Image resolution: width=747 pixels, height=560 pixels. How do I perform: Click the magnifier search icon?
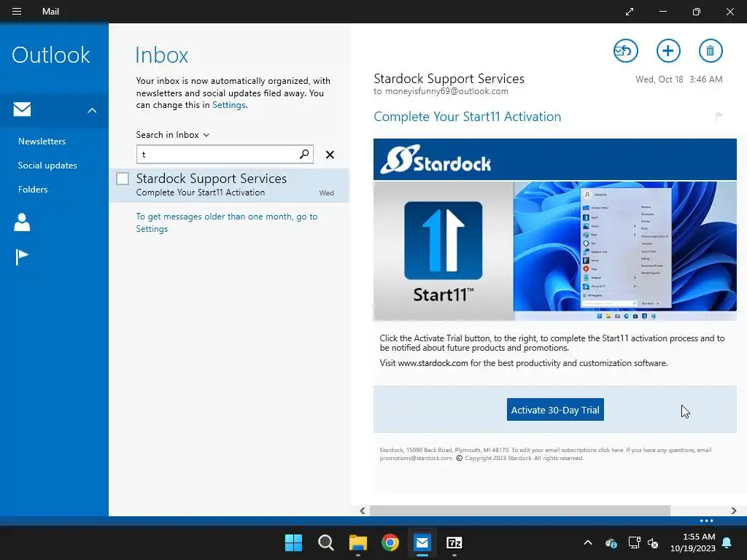[x=304, y=154]
